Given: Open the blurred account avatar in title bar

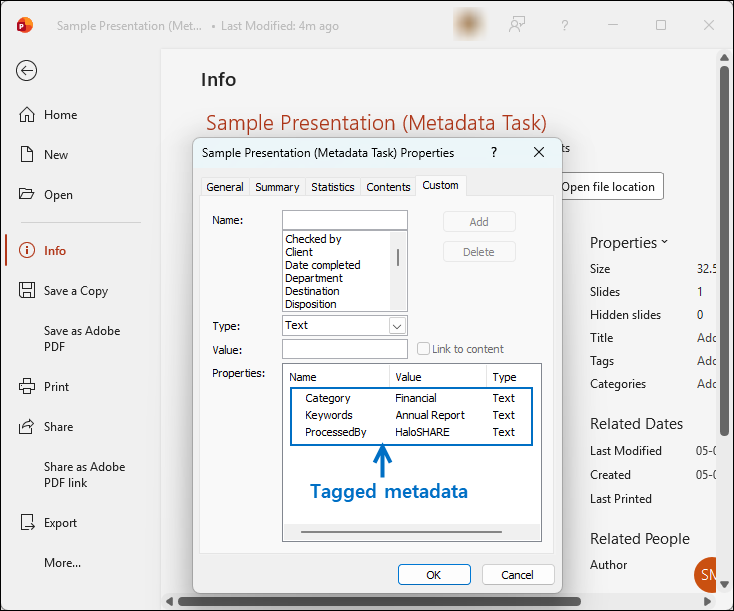Looking at the screenshot, I should (469, 23).
